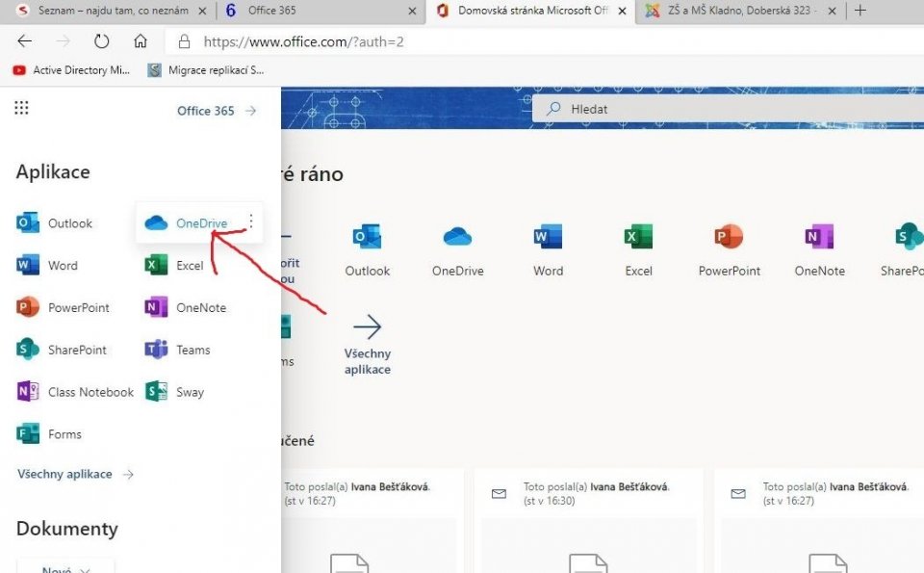Open Word in the Aplikace panel

47,265
